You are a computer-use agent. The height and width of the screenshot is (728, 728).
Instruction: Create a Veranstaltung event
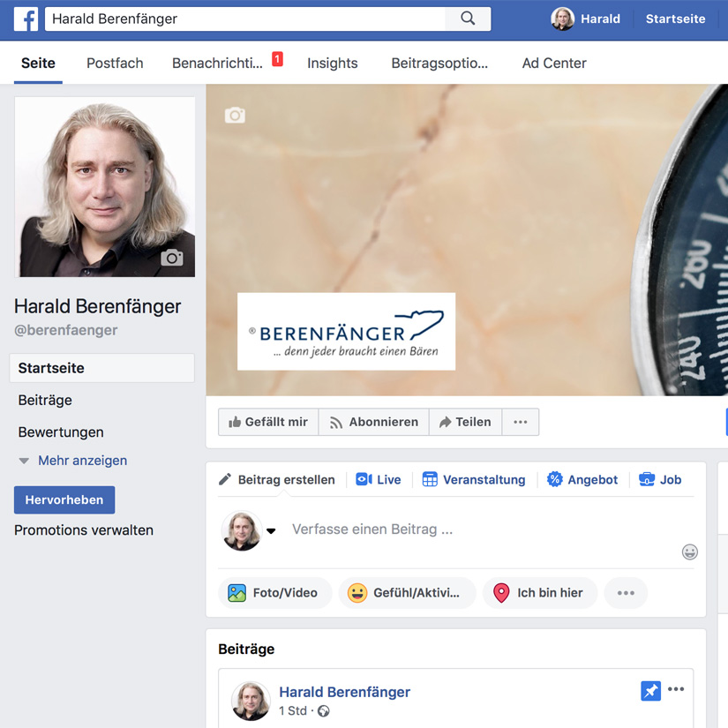coord(474,480)
